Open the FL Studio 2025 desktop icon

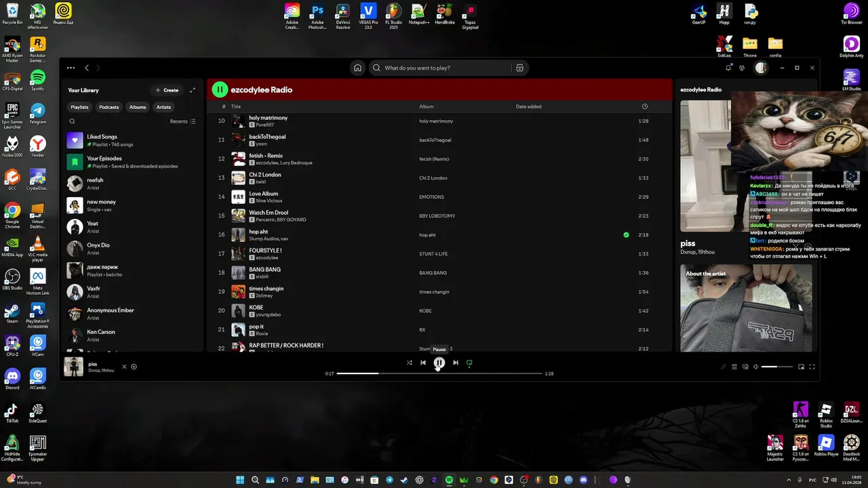pyautogui.click(x=393, y=16)
